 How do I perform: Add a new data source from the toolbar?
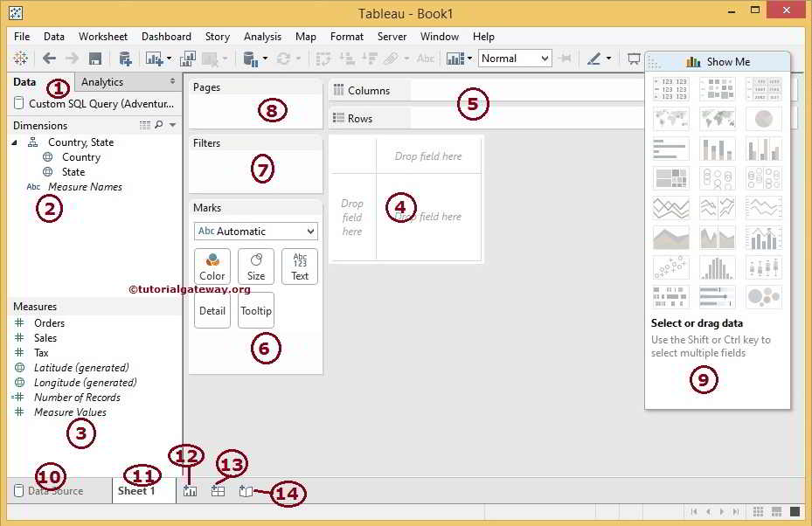coord(125,58)
